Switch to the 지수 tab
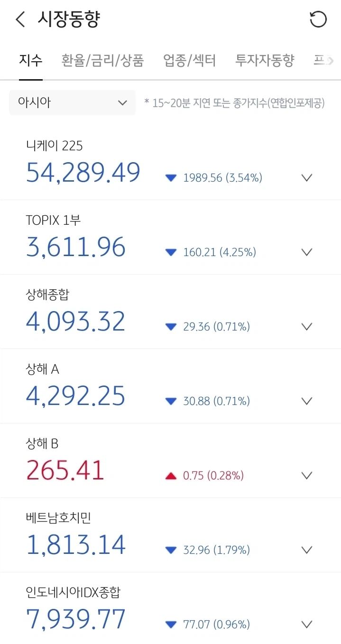This screenshot has height=644, width=341. coord(31,61)
